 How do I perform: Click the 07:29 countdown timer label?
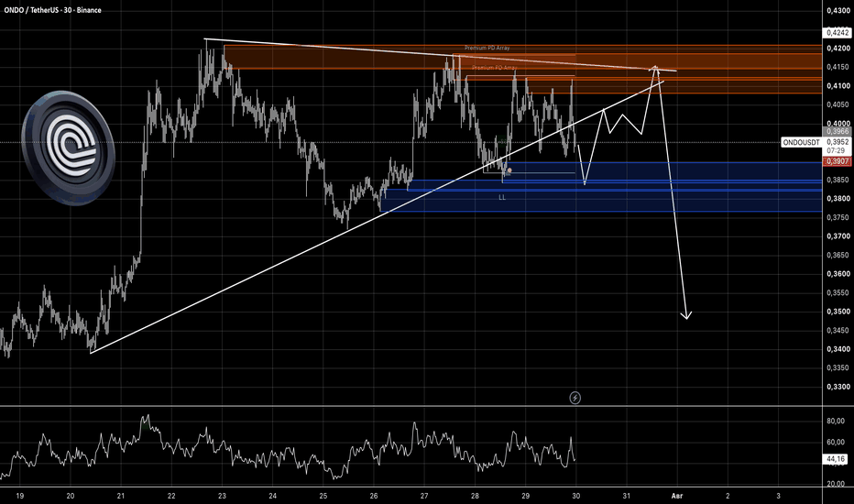pos(836,150)
